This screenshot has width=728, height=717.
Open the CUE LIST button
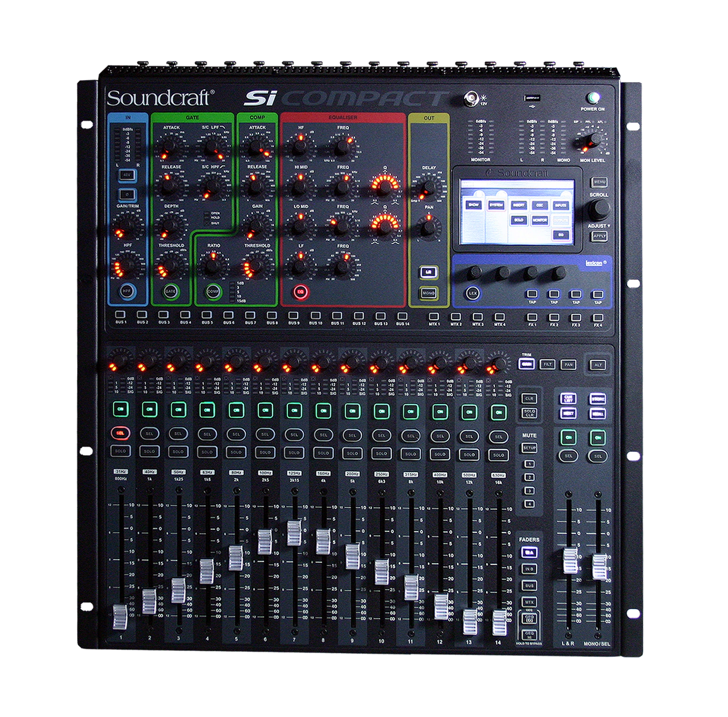[x=568, y=398]
